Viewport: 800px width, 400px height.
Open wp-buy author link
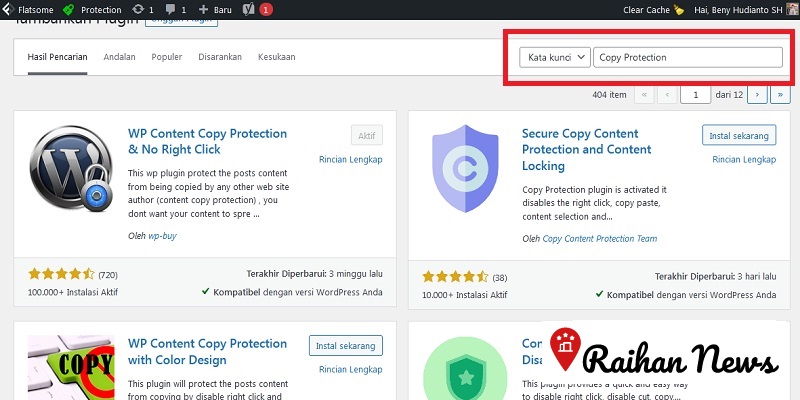pyautogui.click(x=162, y=236)
